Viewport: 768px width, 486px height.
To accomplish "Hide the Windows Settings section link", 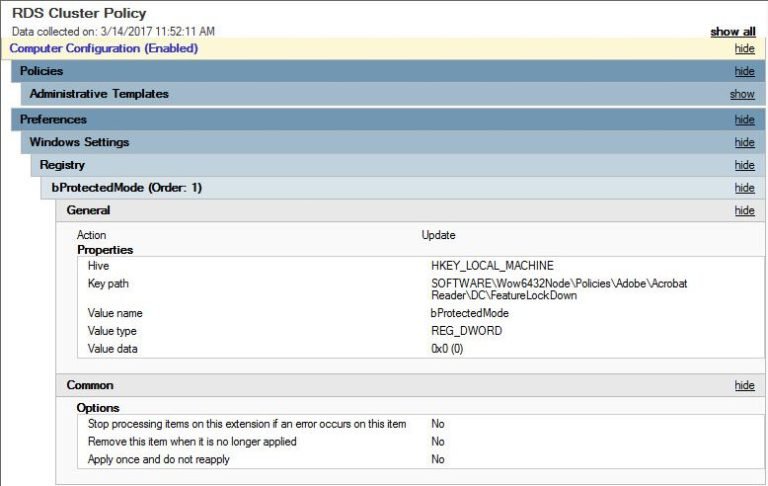I will point(744,143).
